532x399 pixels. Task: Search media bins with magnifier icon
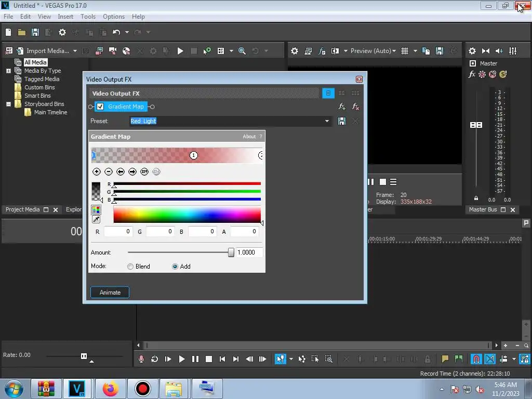242,51
